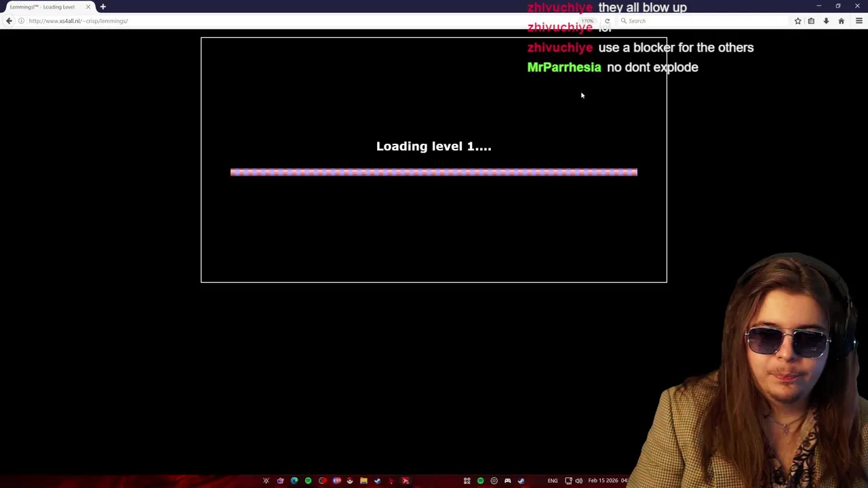Go to browser home page icon

pos(841,21)
